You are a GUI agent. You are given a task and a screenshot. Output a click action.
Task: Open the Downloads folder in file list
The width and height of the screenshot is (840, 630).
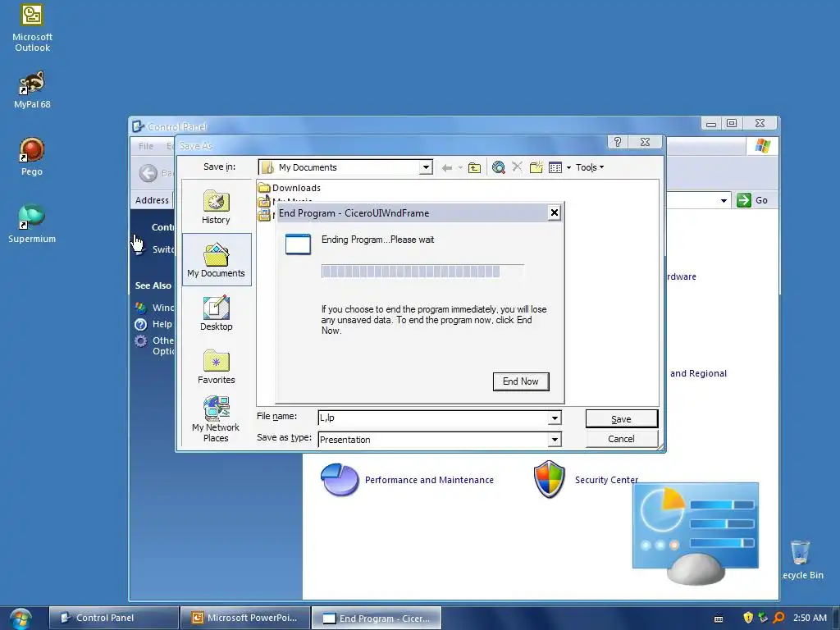point(290,188)
